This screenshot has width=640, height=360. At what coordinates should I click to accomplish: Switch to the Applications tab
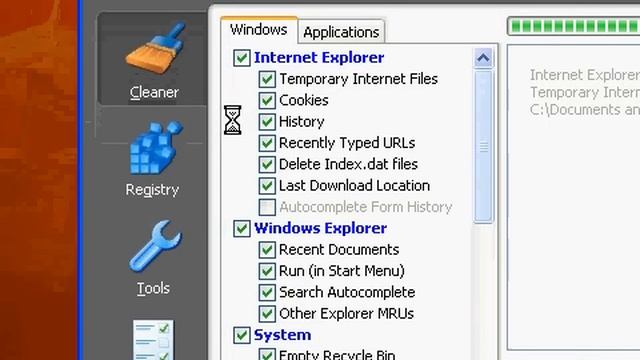[341, 32]
